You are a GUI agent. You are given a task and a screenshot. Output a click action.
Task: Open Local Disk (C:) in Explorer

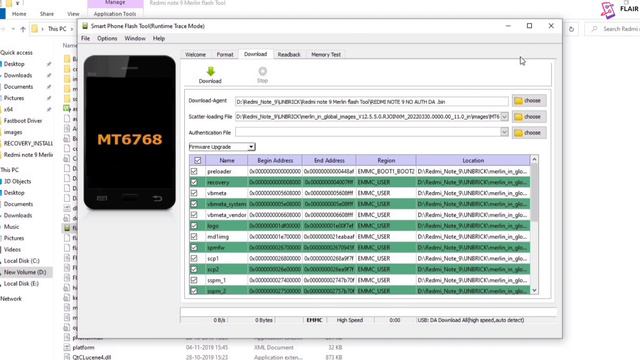[22, 261]
